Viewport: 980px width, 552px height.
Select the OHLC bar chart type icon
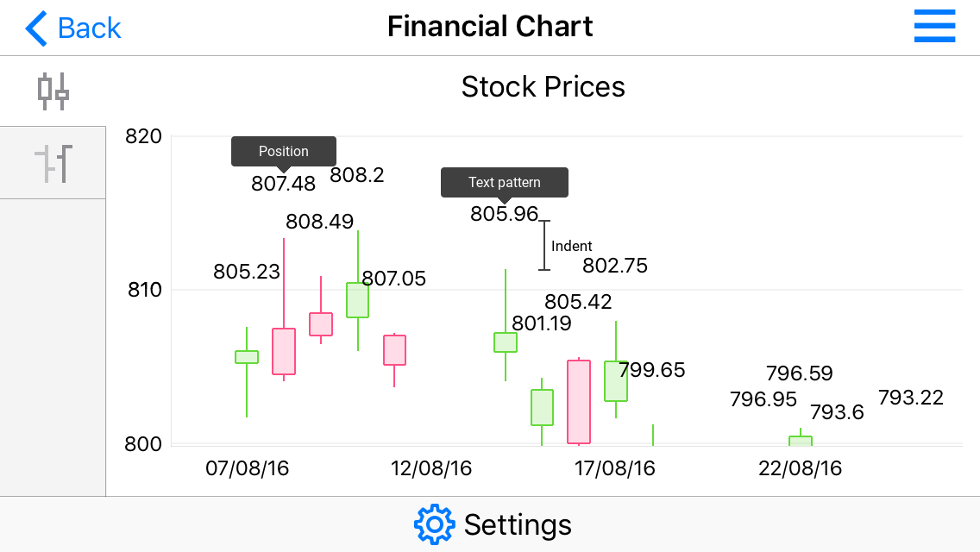(x=52, y=162)
